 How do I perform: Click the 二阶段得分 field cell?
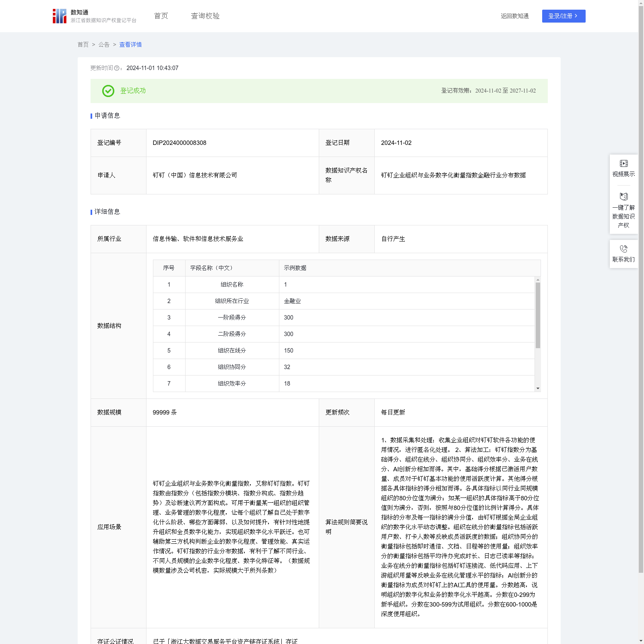(232, 334)
